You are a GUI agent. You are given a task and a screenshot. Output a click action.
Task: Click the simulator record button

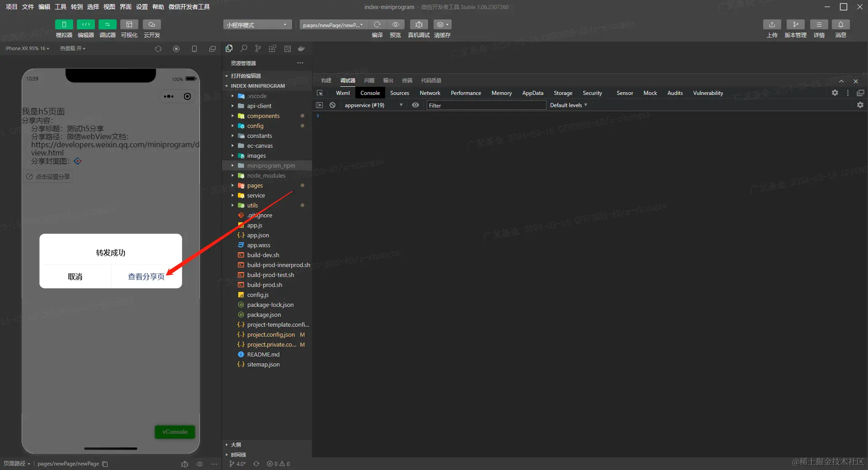(x=176, y=49)
